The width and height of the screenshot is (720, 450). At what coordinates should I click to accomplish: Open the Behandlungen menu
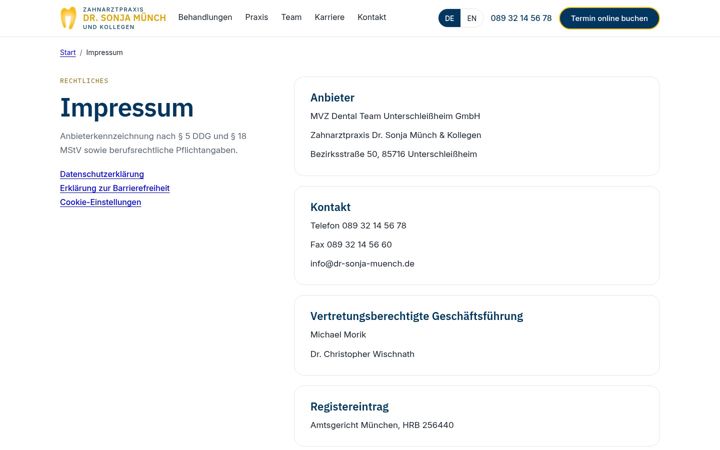coord(205,17)
